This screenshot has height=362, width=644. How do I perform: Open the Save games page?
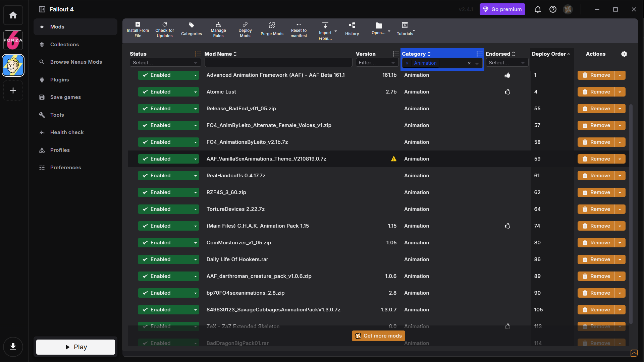coord(75,97)
